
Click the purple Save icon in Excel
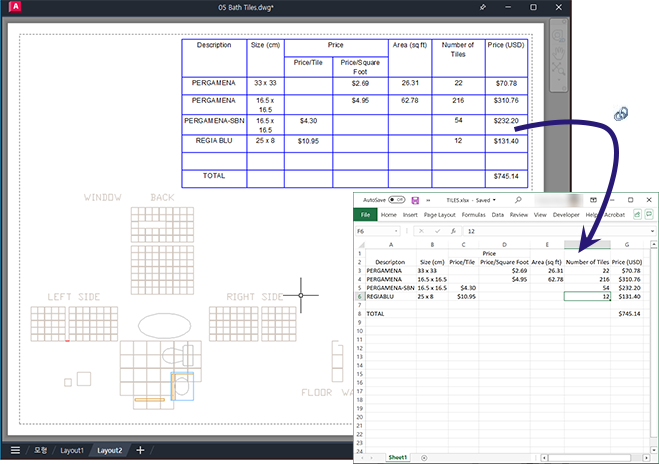click(415, 200)
